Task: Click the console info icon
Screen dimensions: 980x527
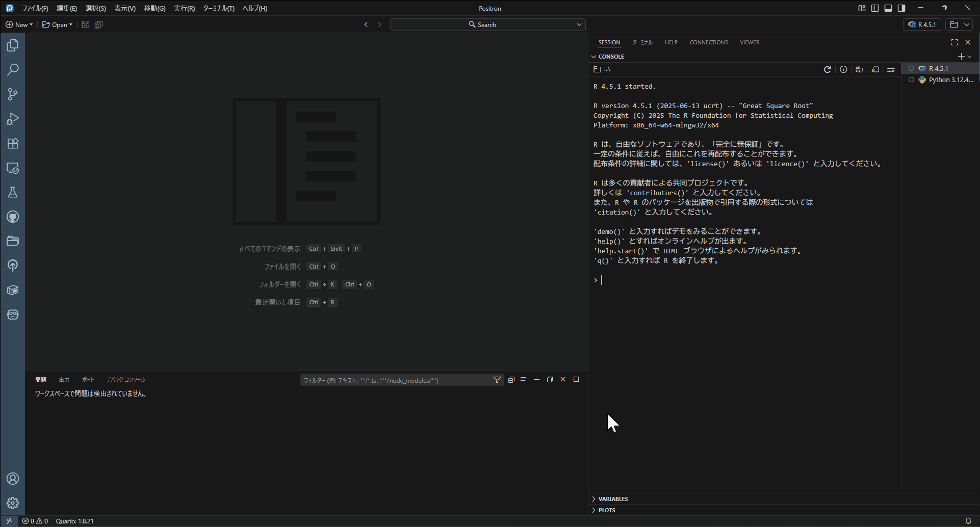Action: (843, 69)
